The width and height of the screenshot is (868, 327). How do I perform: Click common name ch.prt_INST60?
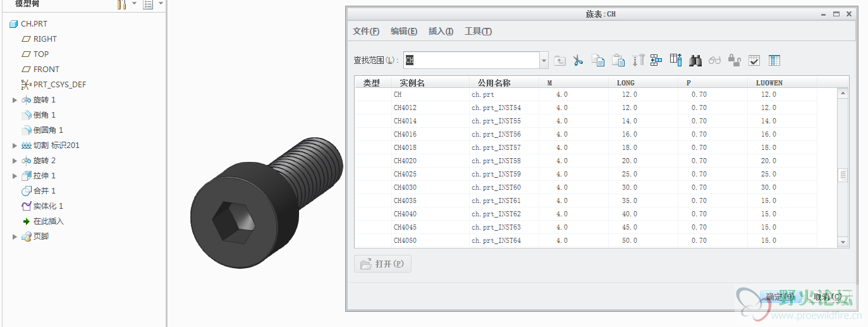496,187
